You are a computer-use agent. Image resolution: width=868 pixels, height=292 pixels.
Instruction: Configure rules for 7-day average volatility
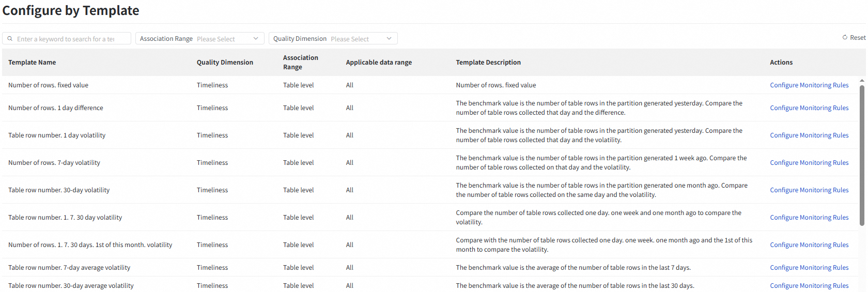809,268
